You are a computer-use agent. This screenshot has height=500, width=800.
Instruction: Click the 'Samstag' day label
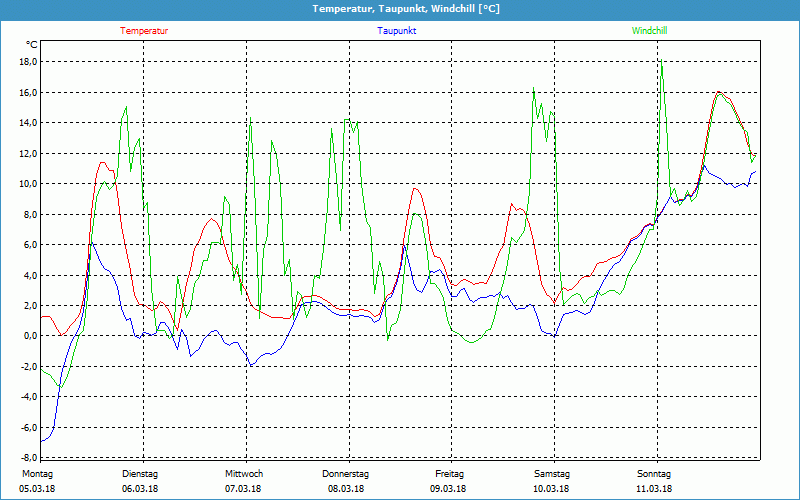tap(552, 474)
